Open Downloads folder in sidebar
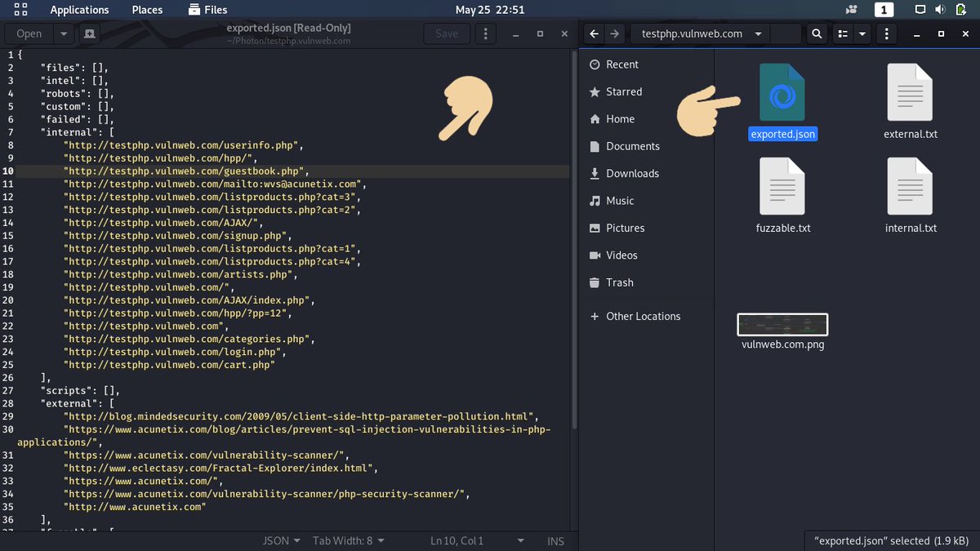Screen dimensions: 980x551 632,173
